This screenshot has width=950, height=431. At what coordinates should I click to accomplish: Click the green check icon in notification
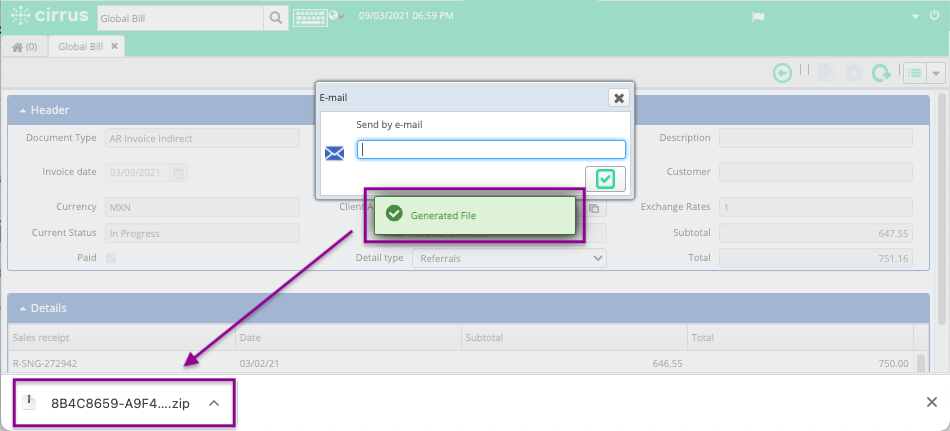tap(394, 214)
